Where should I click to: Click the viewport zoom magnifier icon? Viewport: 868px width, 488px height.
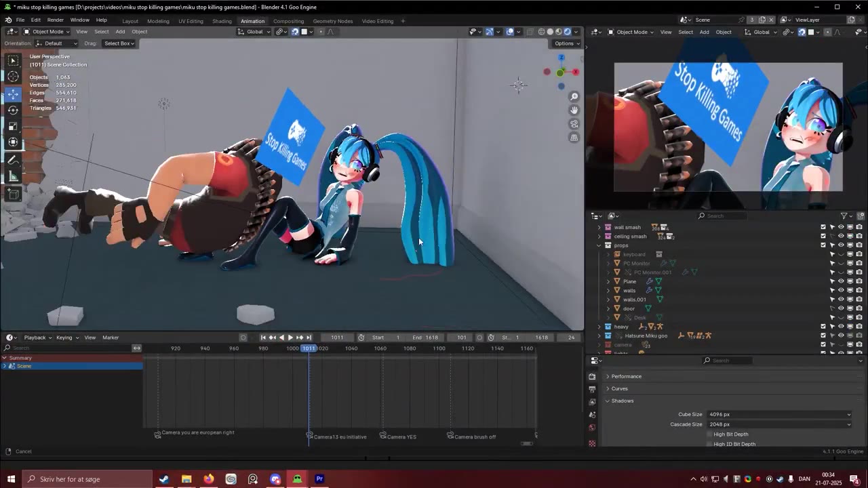[x=574, y=97]
